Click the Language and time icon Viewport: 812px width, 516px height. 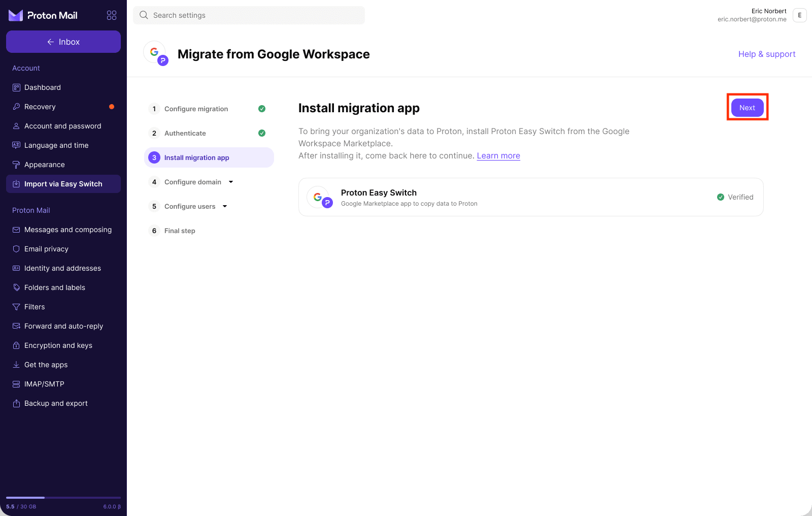(x=16, y=145)
